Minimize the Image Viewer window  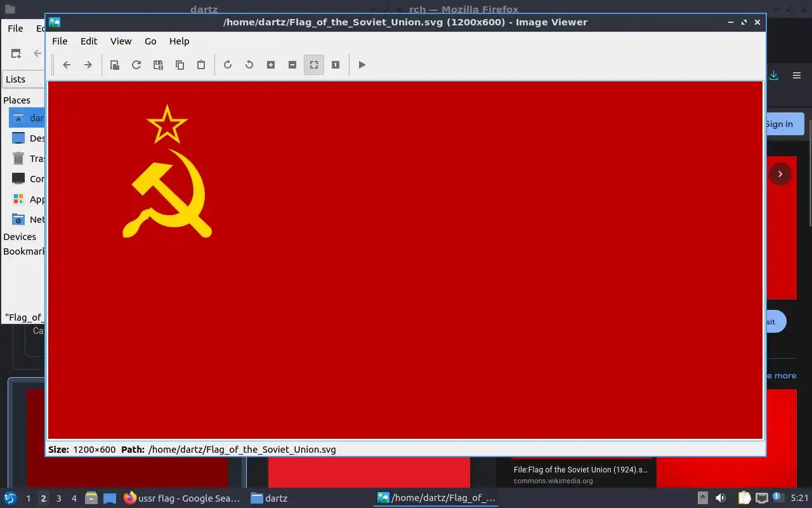pos(730,22)
